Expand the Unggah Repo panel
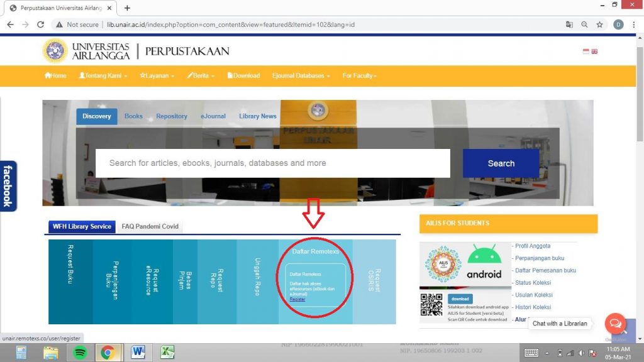The image size is (644, 362). [257, 282]
